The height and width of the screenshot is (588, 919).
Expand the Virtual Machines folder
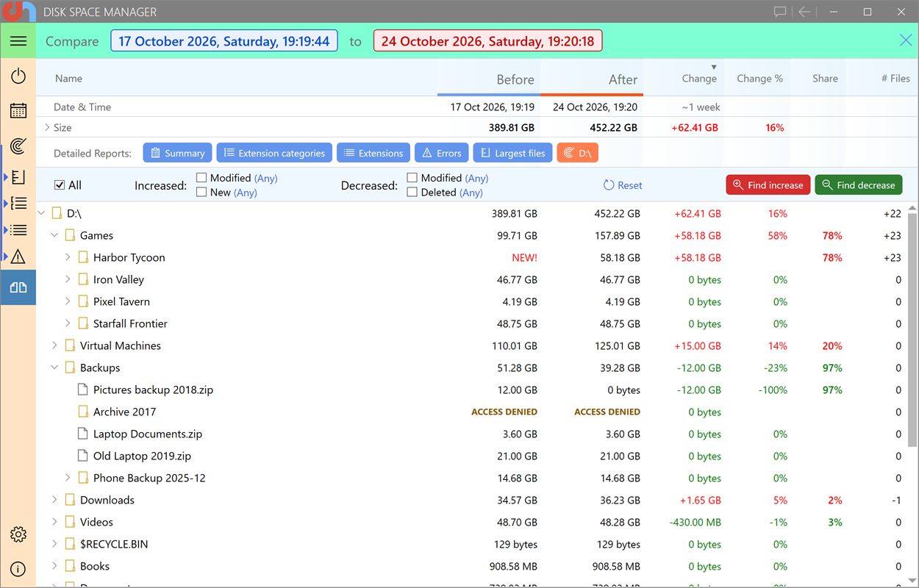tap(54, 345)
